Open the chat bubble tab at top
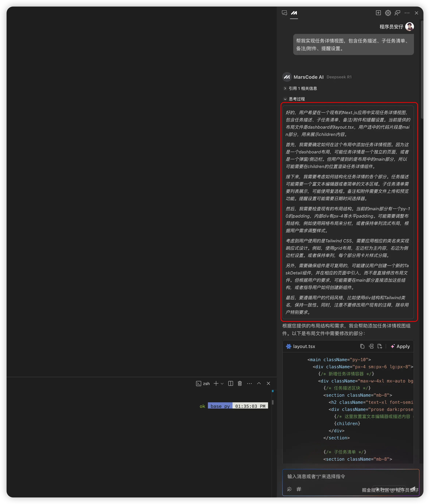 284,13
